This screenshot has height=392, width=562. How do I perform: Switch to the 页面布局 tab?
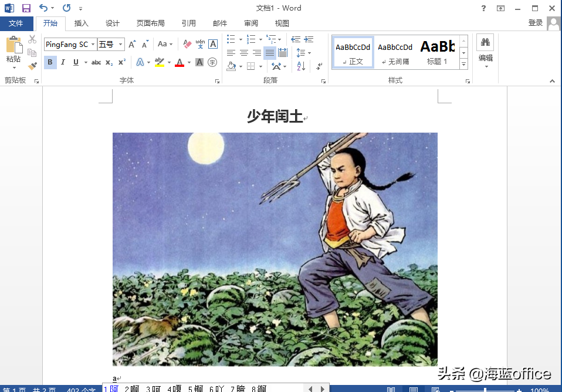[151, 23]
